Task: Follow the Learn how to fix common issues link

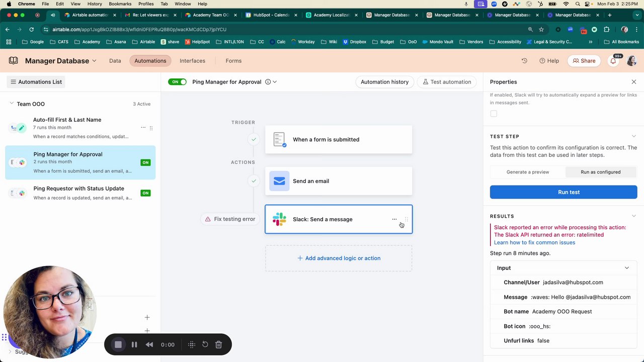Action: point(534,242)
